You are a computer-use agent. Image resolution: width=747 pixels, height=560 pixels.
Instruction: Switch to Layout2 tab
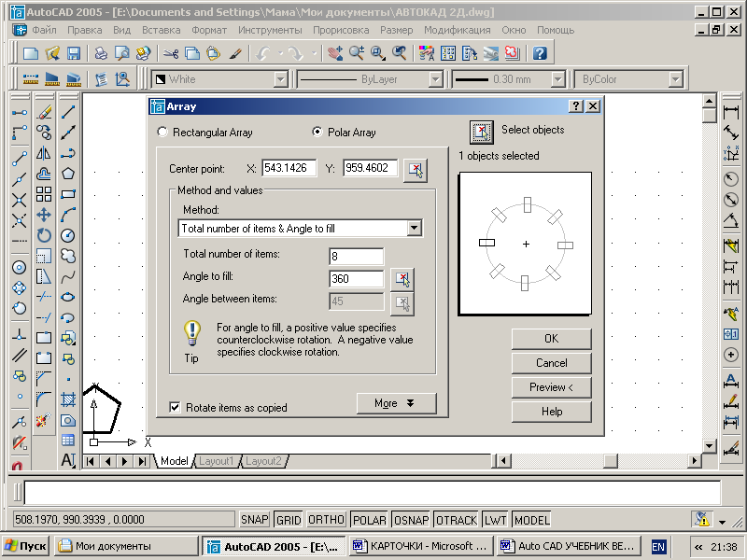click(263, 461)
